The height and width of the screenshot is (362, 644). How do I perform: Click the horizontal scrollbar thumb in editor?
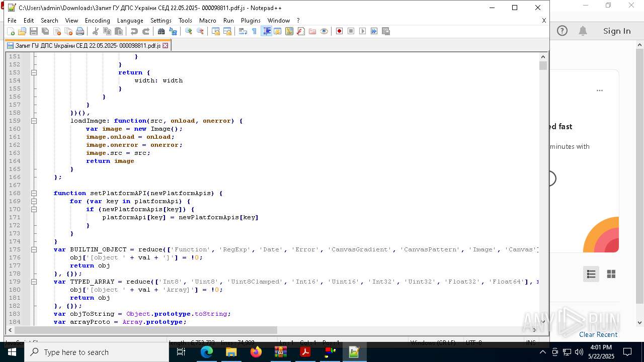click(146, 330)
